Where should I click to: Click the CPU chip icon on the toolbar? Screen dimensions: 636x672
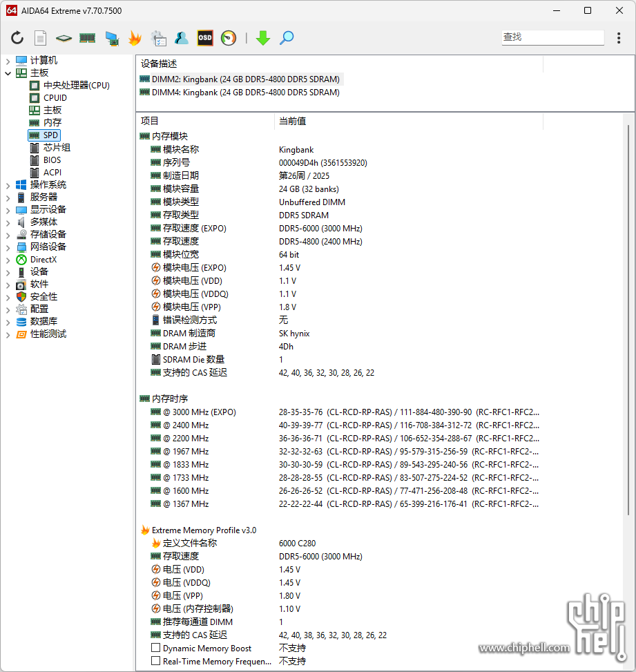64,38
